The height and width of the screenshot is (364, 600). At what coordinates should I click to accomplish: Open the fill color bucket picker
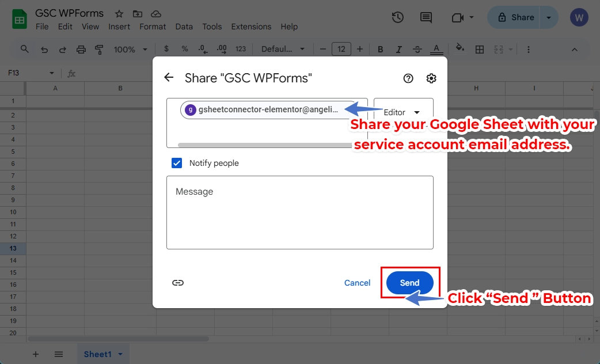pyautogui.click(x=460, y=48)
